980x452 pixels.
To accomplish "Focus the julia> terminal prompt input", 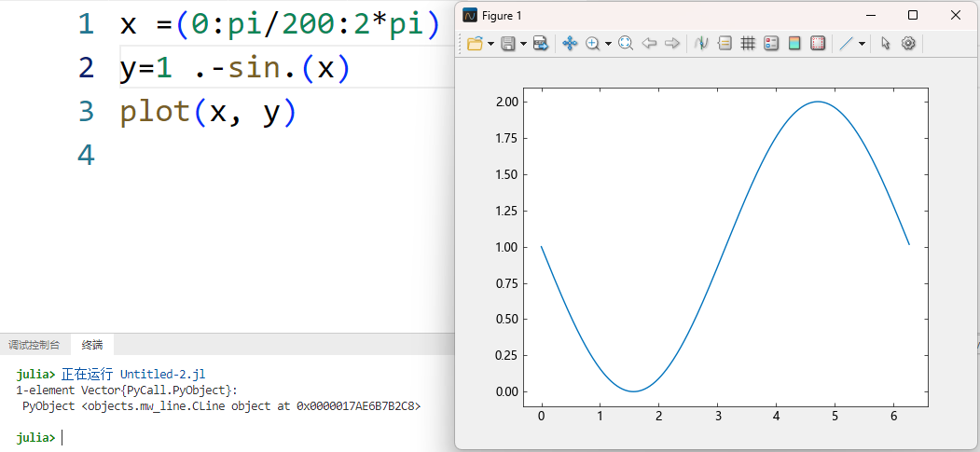I will tap(62, 438).
